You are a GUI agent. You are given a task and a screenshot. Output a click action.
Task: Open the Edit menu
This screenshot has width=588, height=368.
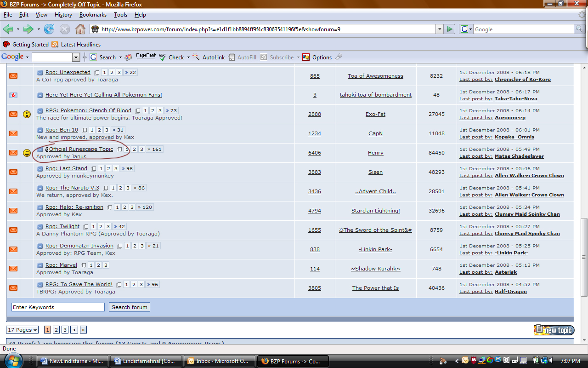[x=24, y=15]
